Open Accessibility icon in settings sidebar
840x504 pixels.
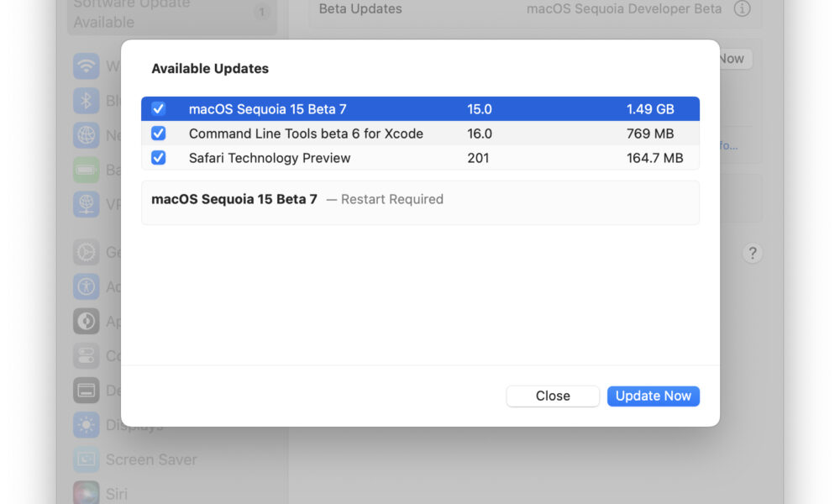[x=87, y=286]
